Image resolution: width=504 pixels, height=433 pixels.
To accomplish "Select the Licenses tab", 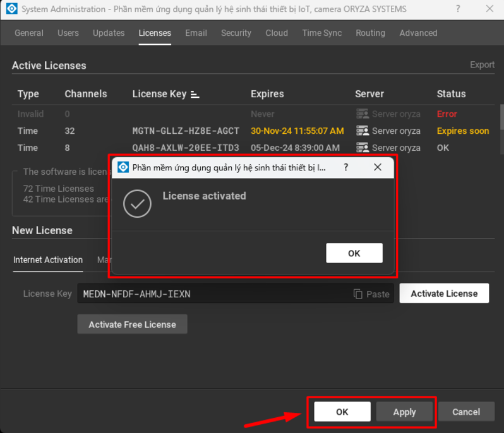I will coord(155,33).
